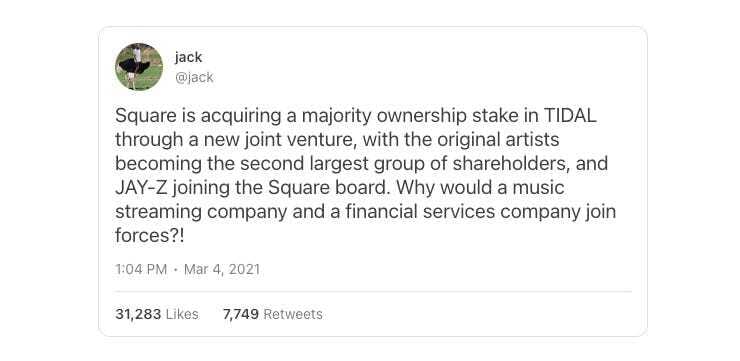Image resolution: width=740 pixels, height=361 pixels.
Task: Click the Mar 4, 2021 date
Action: coord(222,269)
